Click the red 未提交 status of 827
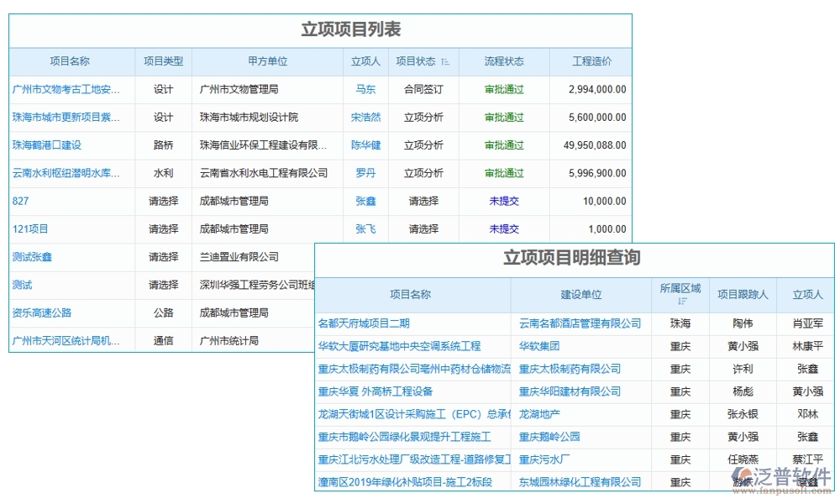The width and height of the screenshot is (840, 504). (x=502, y=201)
